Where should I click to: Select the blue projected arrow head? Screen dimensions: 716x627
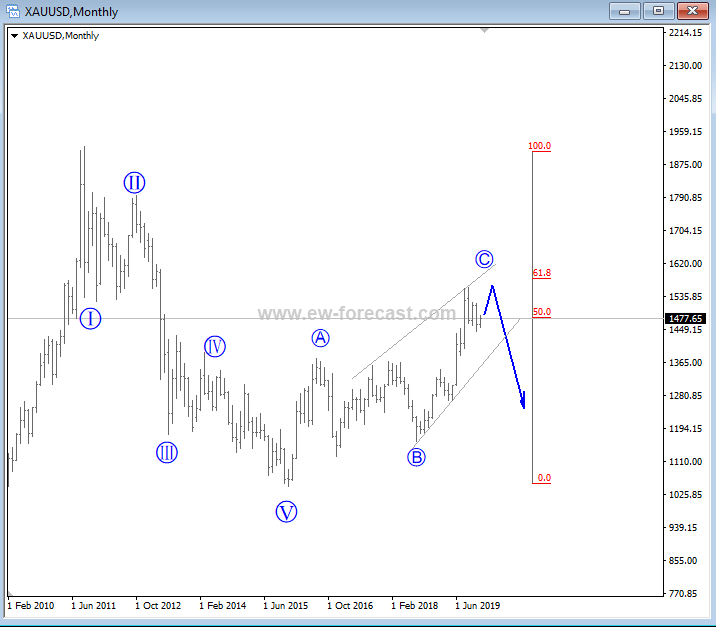pyautogui.click(x=523, y=400)
